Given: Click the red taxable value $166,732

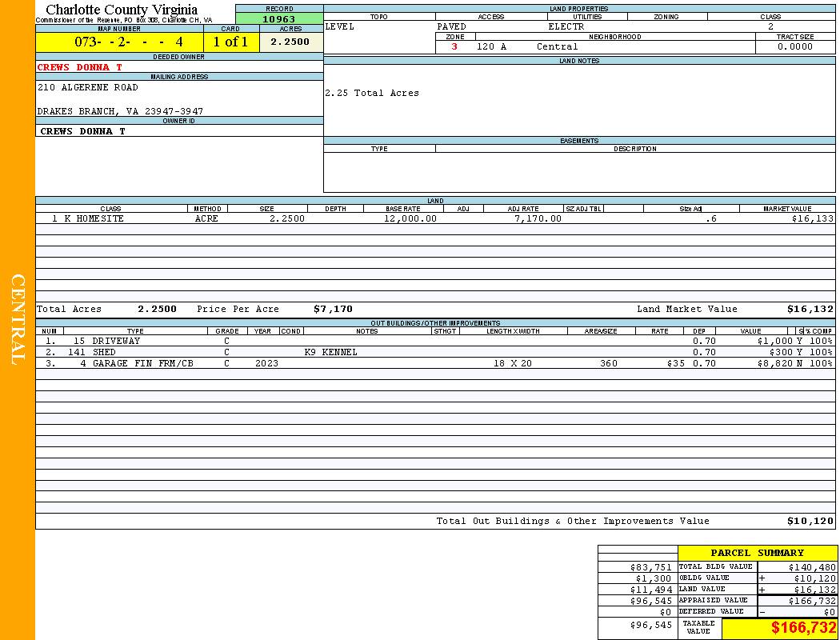Looking at the screenshot, I should pos(803,628).
